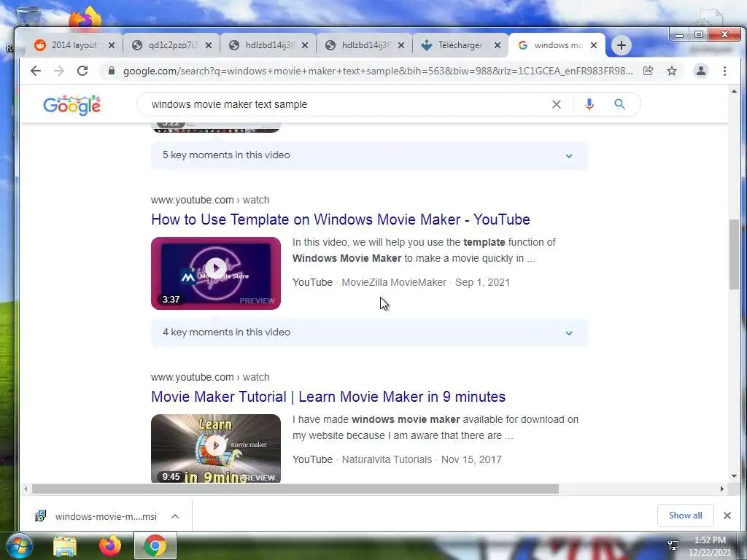Image resolution: width=747 pixels, height=560 pixels.
Task: Click 'Naturalvita Tutorials' channel text
Action: 387,459
